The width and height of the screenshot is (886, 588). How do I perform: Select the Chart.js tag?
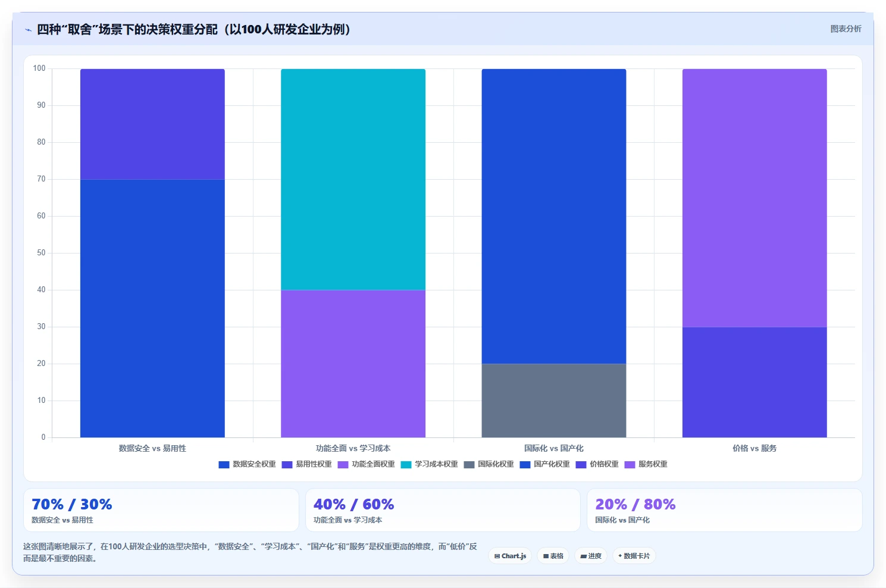pyautogui.click(x=510, y=556)
